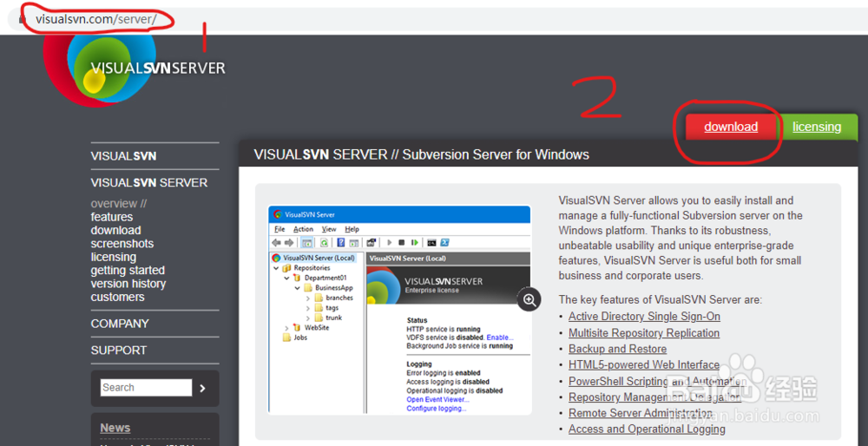Screen dimensions: 868x446
Task: Click the visualsvn.com/server/ address bar
Action: point(96,19)
